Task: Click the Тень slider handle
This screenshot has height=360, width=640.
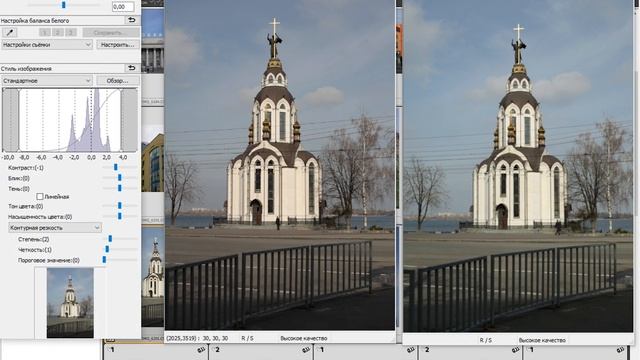Action: (120, 188)
